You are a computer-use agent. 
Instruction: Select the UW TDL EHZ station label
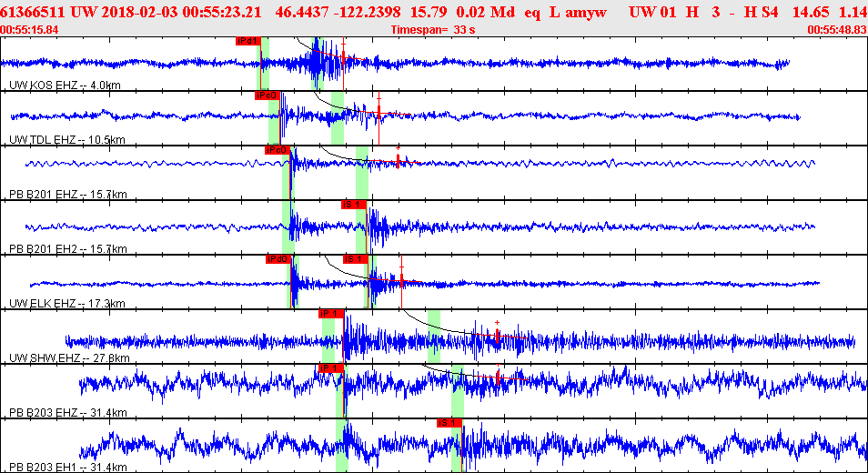[67, 140]
